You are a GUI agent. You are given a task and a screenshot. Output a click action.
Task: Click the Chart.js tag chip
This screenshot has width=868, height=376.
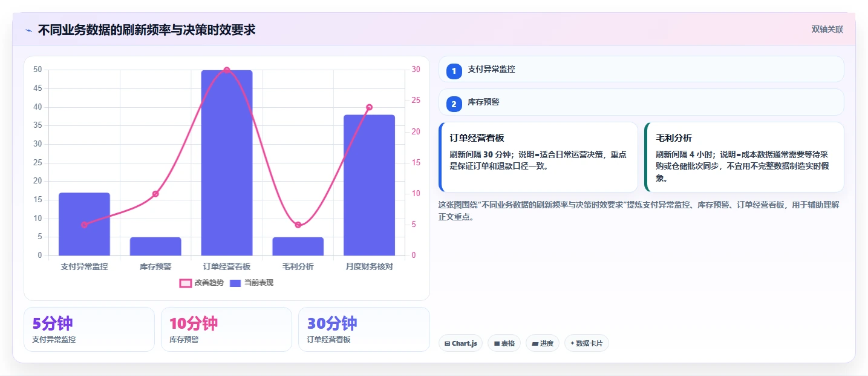pos(461,343)
